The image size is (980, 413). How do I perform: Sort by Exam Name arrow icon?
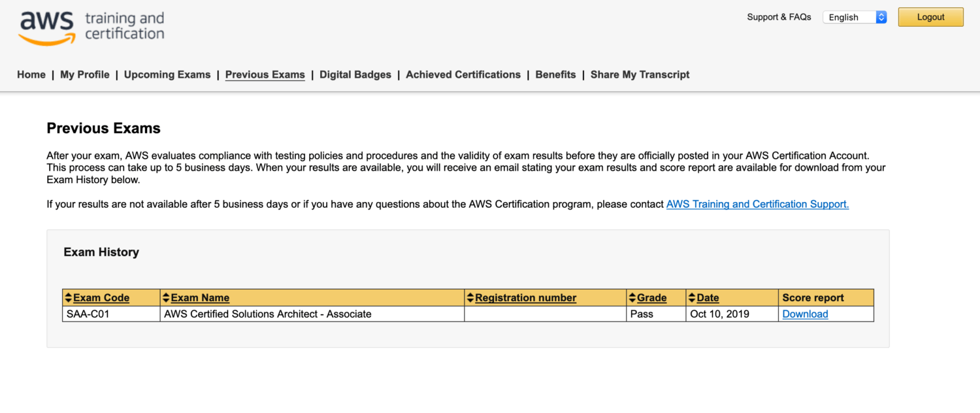[166, 298]
